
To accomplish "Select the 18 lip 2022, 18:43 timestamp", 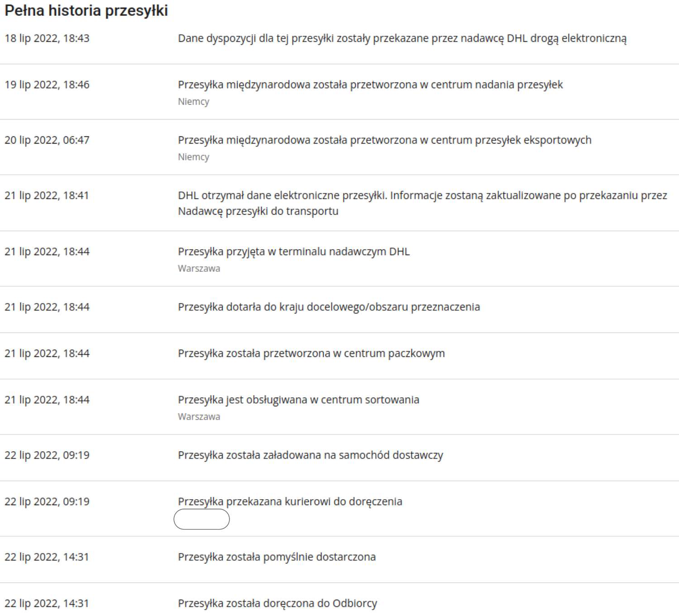I will [47, 38].
